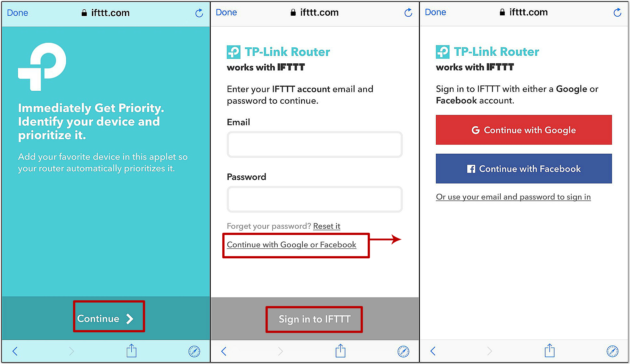The width and height of the screenshot is (630, 364).
Task: Go back in the right panel browser
Action: click(433, 351)
